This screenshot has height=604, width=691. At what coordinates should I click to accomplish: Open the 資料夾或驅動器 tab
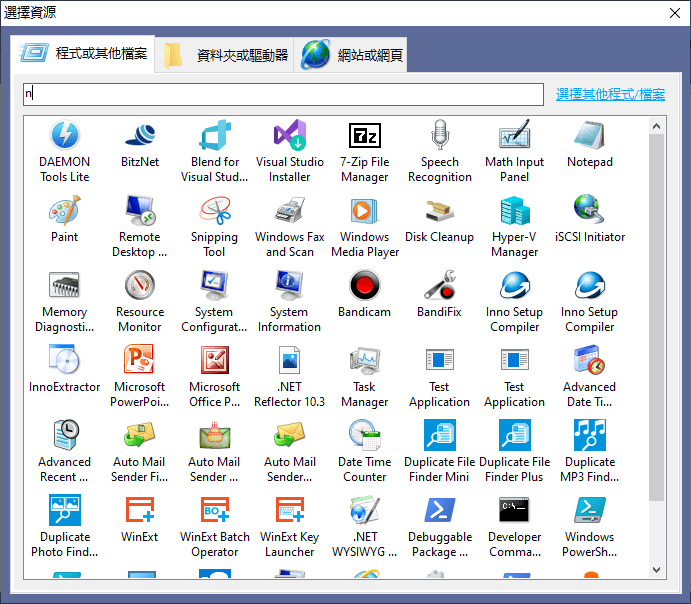tap(224, 55)
